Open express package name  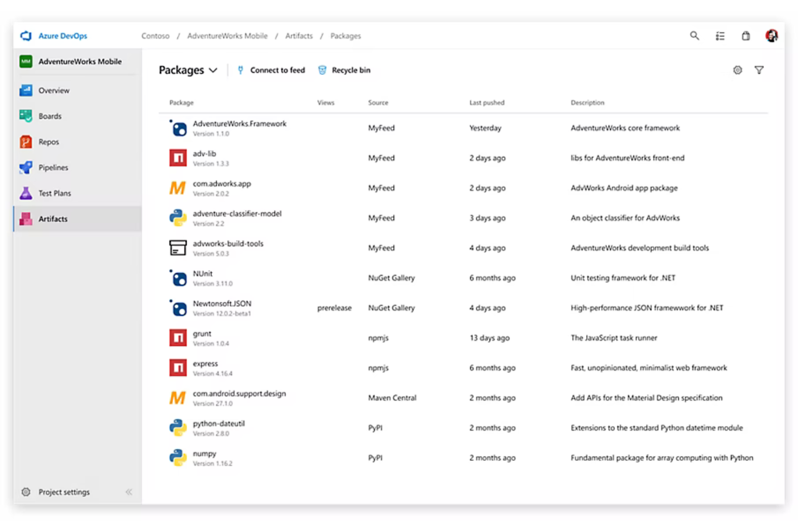[205, 364]
